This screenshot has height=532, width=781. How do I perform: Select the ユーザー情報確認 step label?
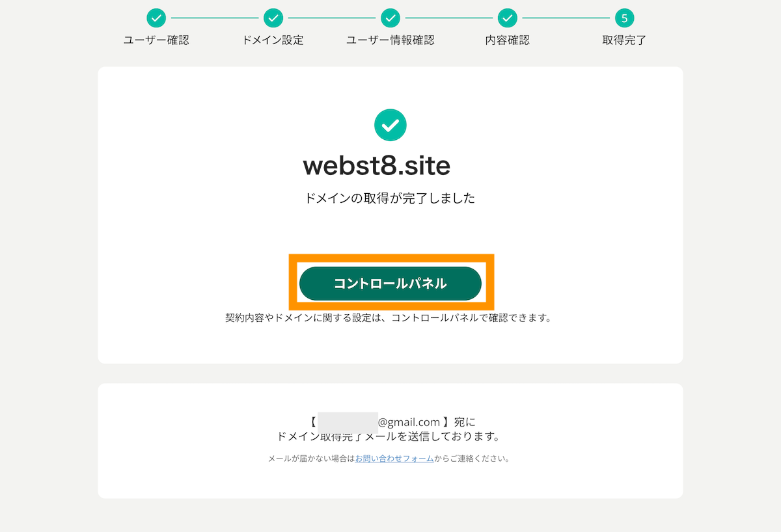pyautogui.click(x=390, y=40)
